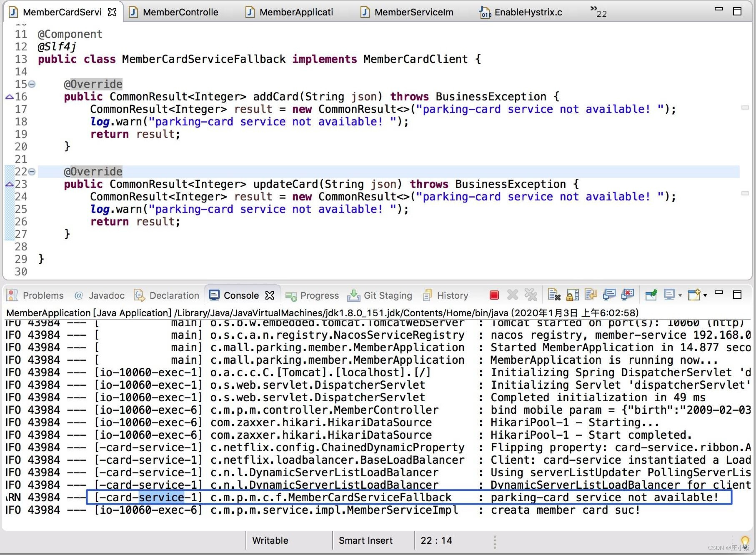Screen dimensions: 756x555
Task: Toggle show console when standard out changes
Action: coord(609,295)
